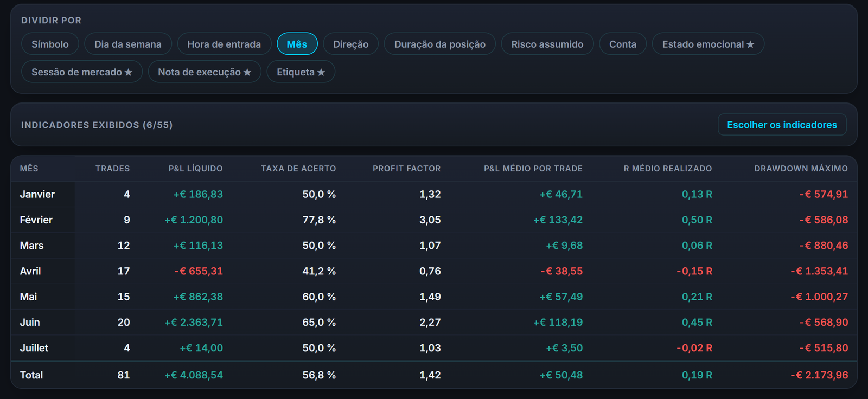
Task: Select Duração da posição chip
Action: click(x=440, y=44)
